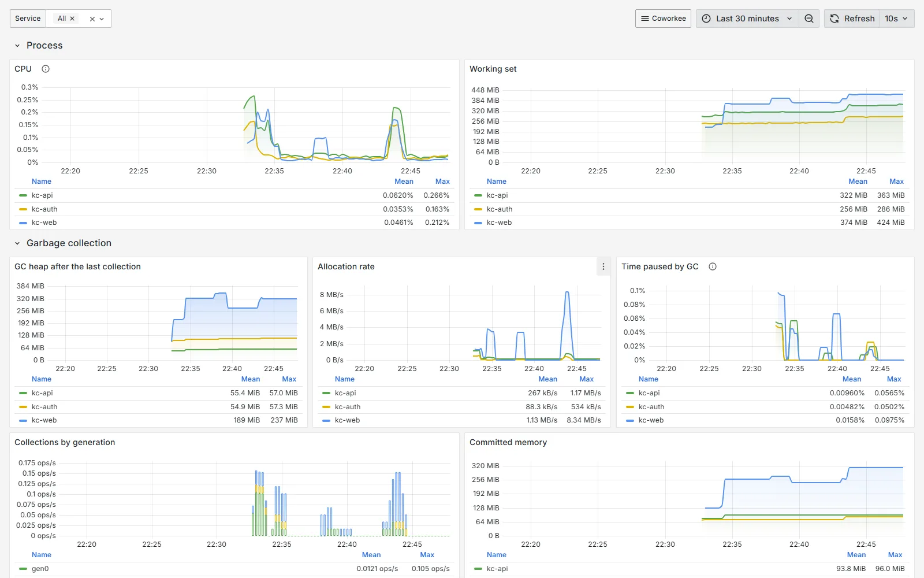Sort GC heap legend by Mean
This screenshot has height=578, width=924.
point(251,379)
